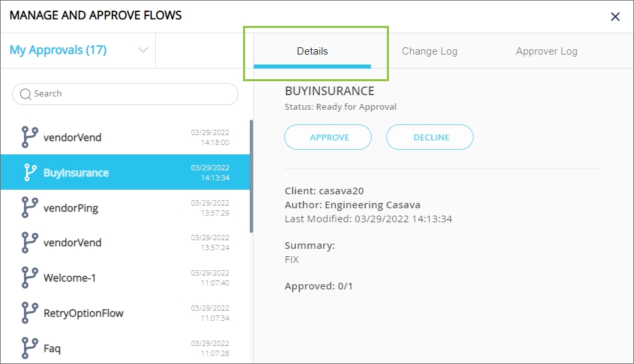The height and width of the screenshot is (364, 634).
Task: Expand the My Approvals dropdown chevron
Action: coord(143,51)
